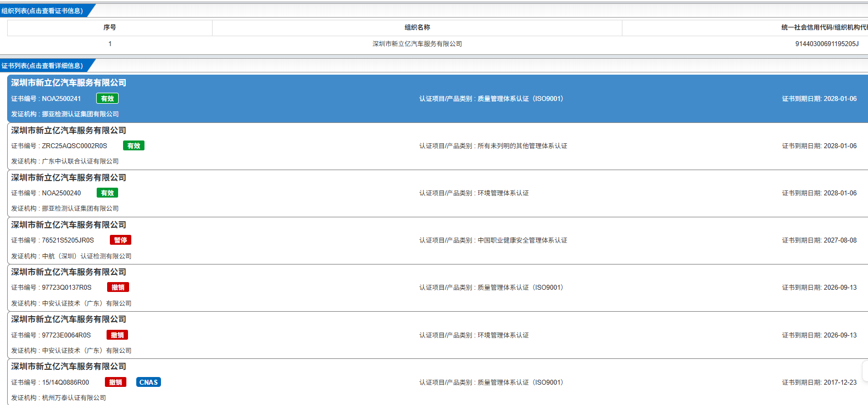Click the 有效 badge for certificate NOA2500240
The width and height of the screenshot is (868, 405).
pos(107,193)
